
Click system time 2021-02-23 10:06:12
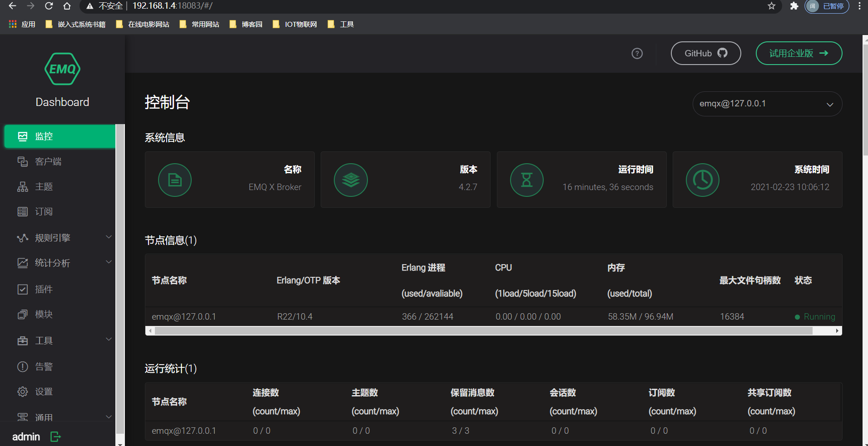(x=790, y=187)
